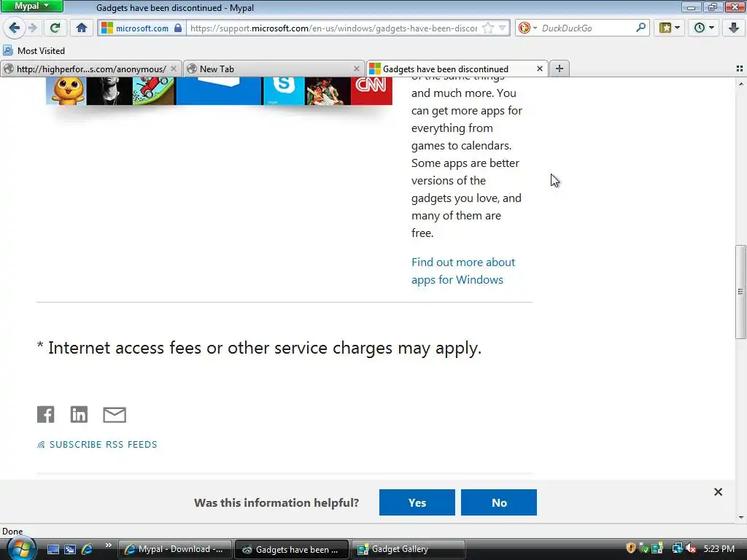747x560 pixels.
Task: Reload the current page
Action: tap(55, 28)
